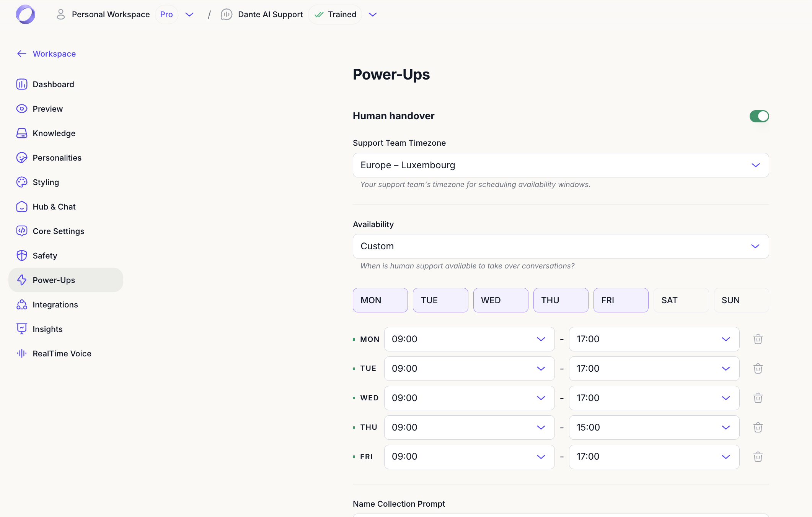Click the Dante AI Support breadcrumb
Image resolution: width=812 pixels, height=517 pixels.
(x=270, y=15)
